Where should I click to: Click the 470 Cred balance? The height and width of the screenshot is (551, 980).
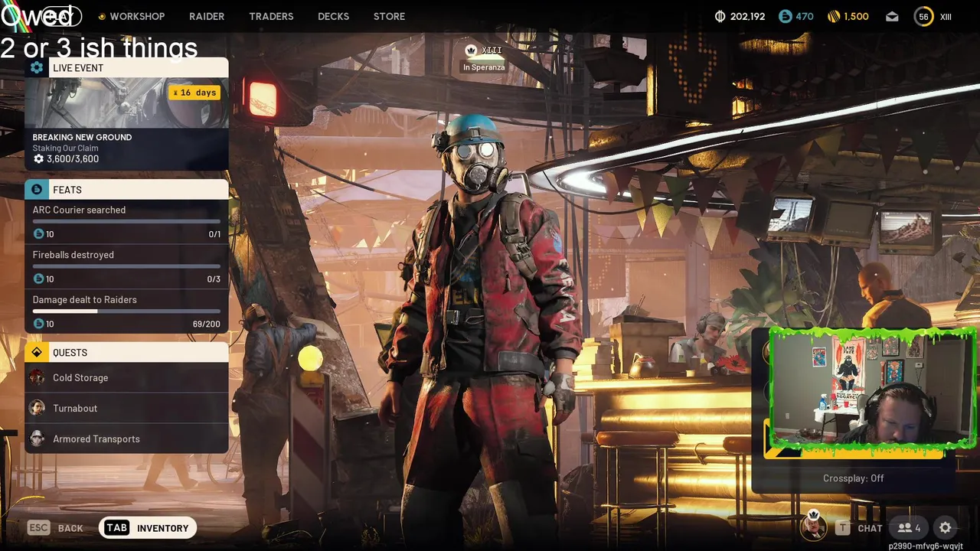click(804, 16)
